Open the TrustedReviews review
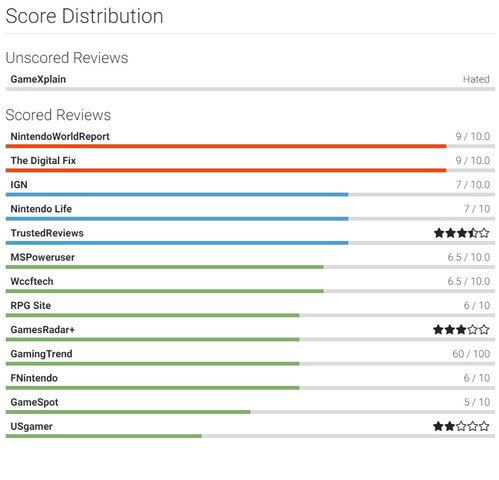Image resolution: width=499 pixels, height=480 pixels. (x=47, y=233)
